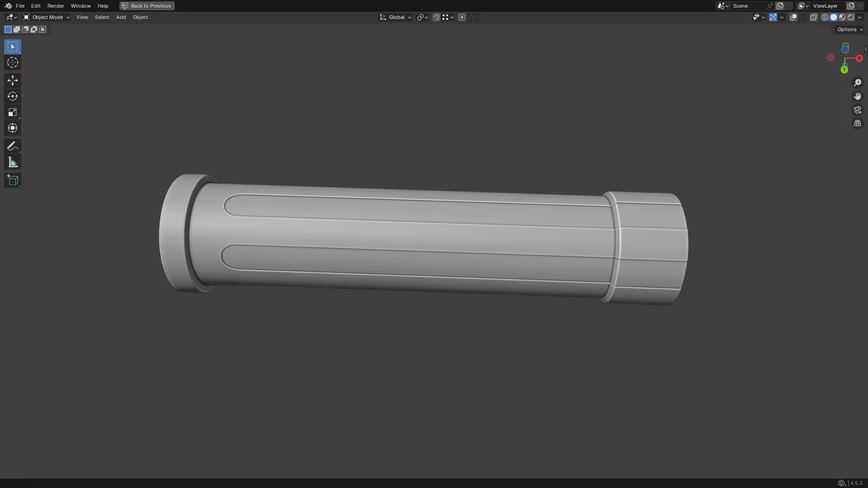This screenshot has height=488, width=868.
Task: Open gizmo options dropdown arrow
Action: [x=782, y=17]
